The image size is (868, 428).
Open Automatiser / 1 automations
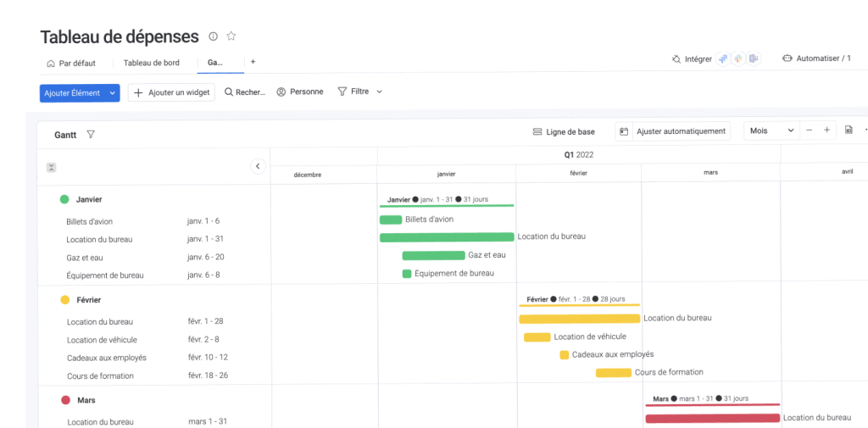coord(816,58)
